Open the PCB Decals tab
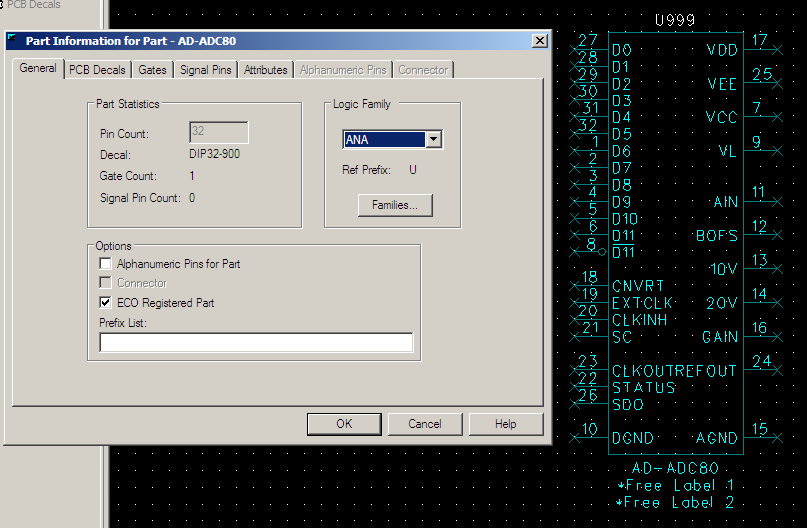The image size is (807, 528). pyautogui.click(x=97, y=70)
